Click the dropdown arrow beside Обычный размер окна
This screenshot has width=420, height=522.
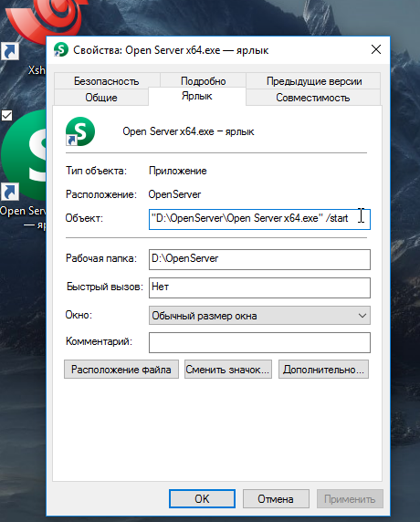[x=362, y=315]
